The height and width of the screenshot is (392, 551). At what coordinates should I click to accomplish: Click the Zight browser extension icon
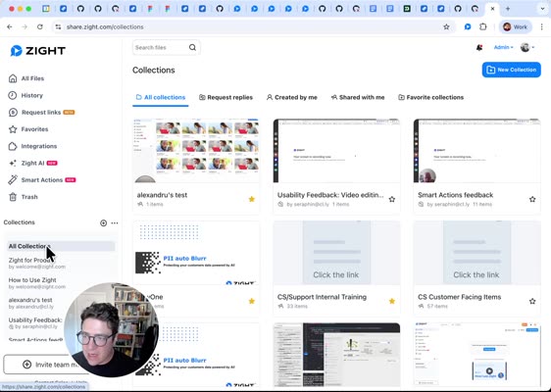point(468,27)
